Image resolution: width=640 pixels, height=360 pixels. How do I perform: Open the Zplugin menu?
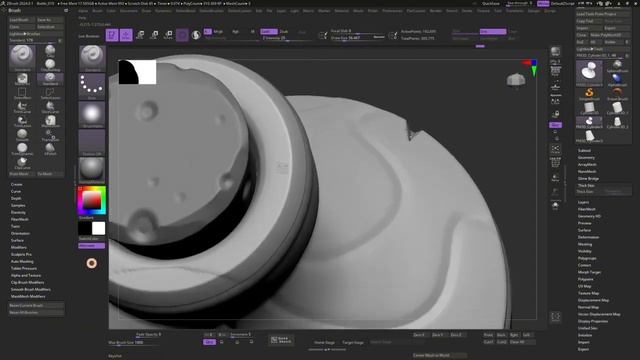[x=533, y=11]
